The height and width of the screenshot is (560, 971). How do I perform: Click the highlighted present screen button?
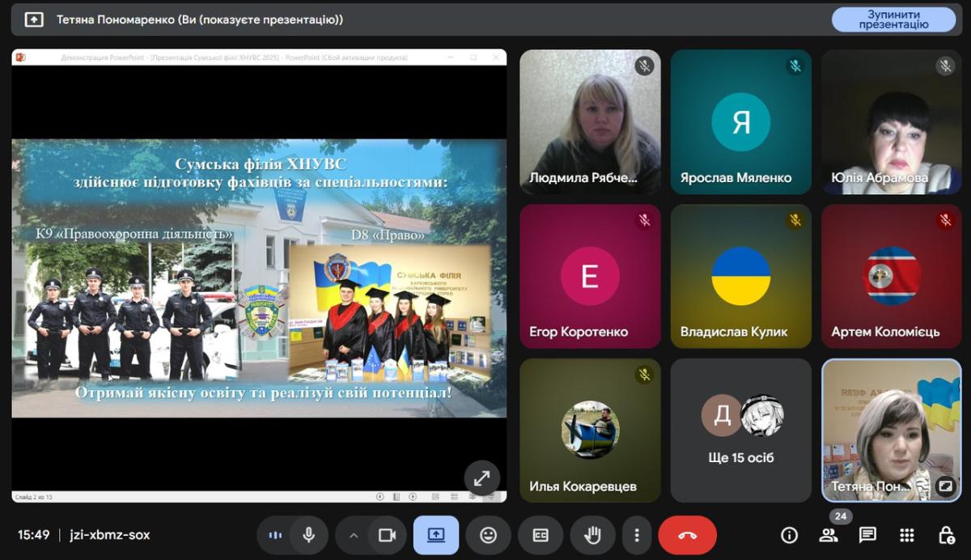(x=436, y=535)
